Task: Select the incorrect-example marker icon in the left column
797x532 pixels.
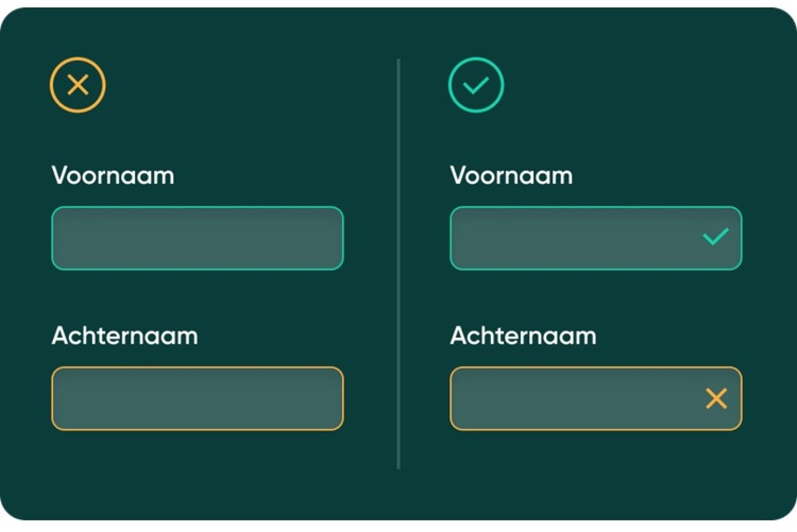Action: (77, 85)
